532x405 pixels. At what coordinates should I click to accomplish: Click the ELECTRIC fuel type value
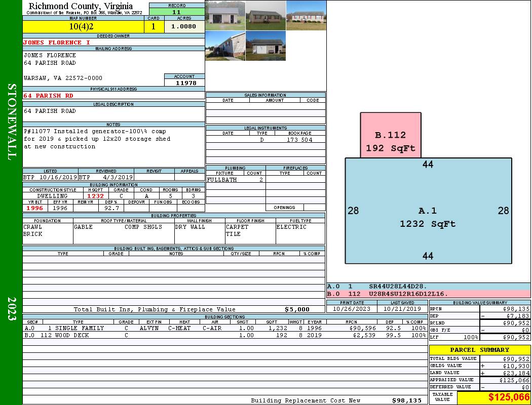[x=291, y=227]
